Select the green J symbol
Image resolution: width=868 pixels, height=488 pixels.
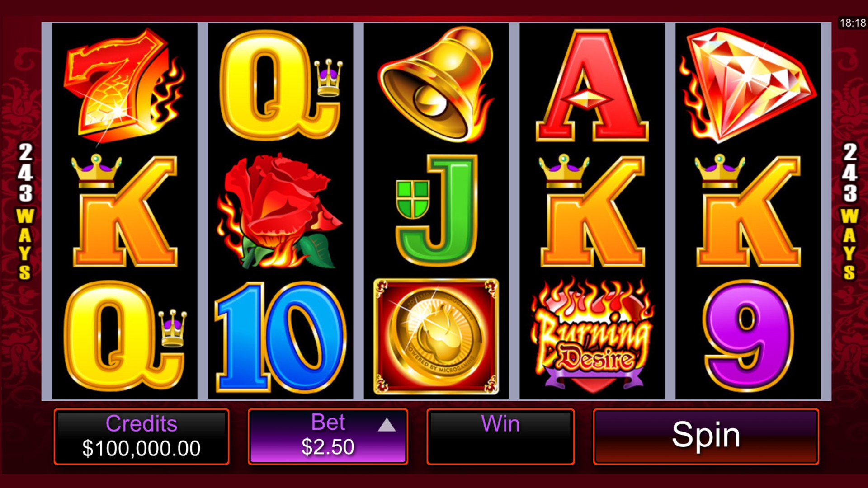[437, 211]
